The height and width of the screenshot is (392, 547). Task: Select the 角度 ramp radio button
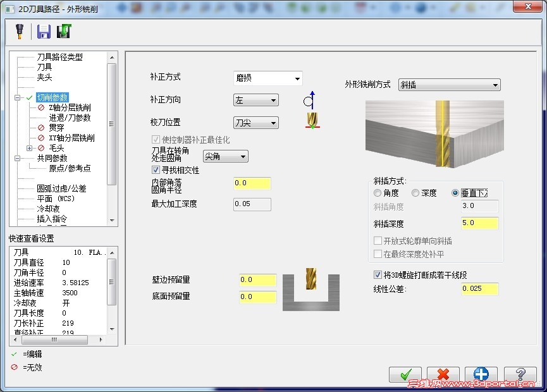[378, 193]
